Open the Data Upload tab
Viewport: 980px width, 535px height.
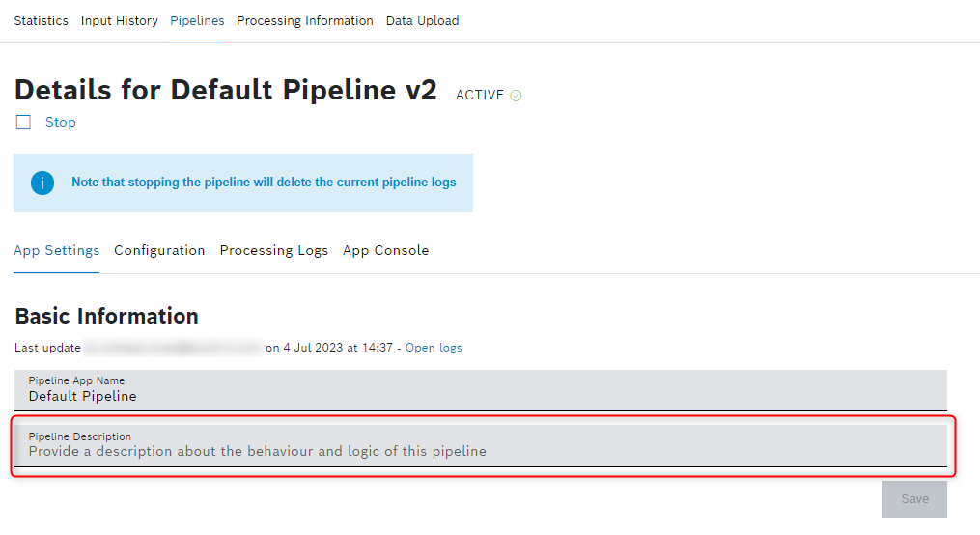pos(422,21)
